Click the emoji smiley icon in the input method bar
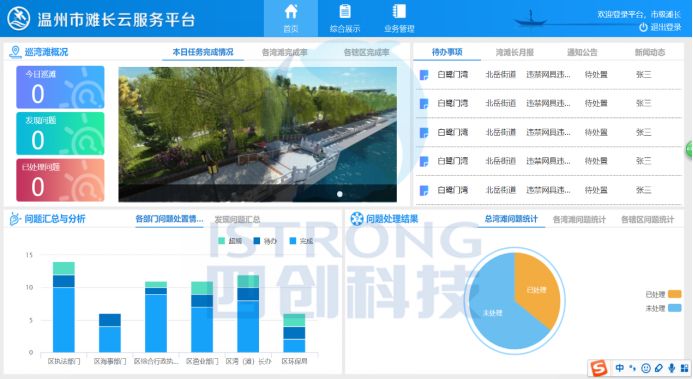The height and width of the screenshot is (379, 693). pos(646,368)
